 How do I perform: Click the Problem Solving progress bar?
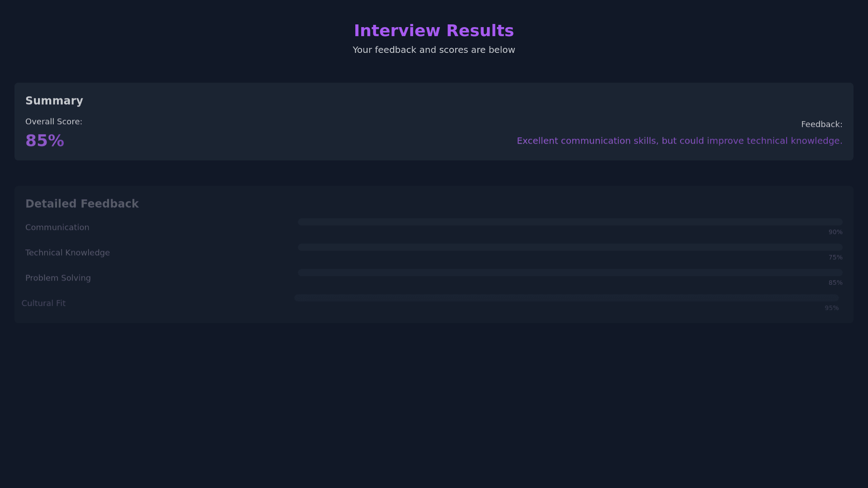coord(570,272)
